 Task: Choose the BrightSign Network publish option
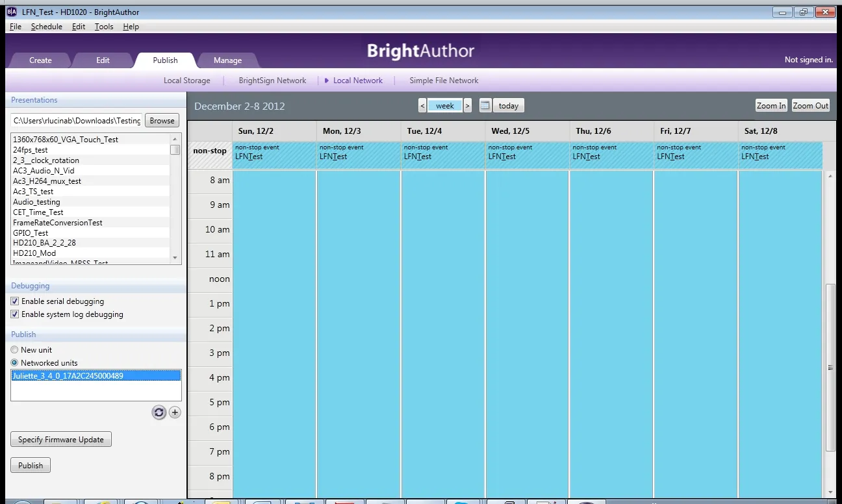pos(272,81)
